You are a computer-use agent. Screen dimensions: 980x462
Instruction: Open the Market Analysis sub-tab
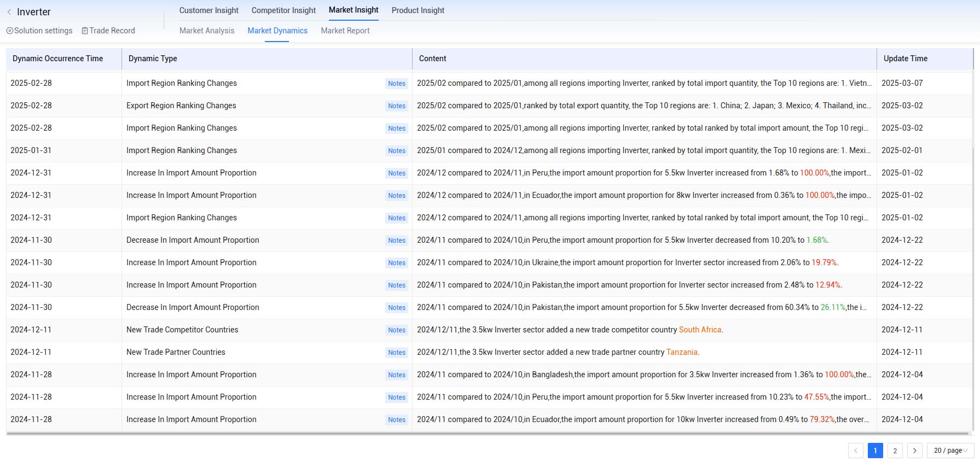pyautogui.click(x=207, y=31)
